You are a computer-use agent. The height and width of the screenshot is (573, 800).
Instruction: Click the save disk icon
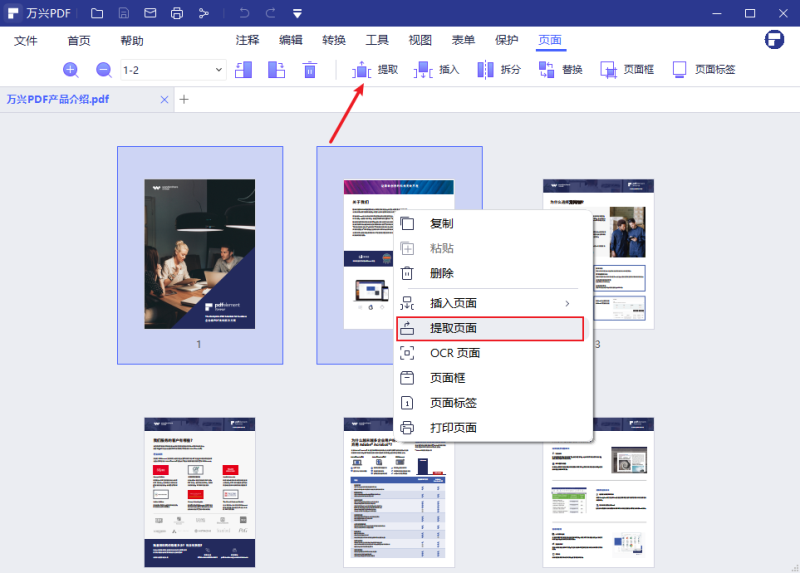tap(123, 13)
